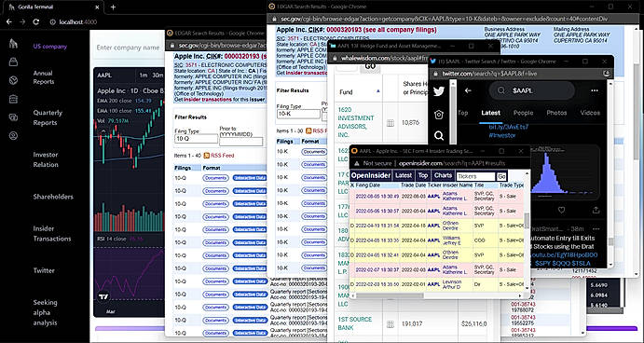This screenshot has width=644, height=343.
Task: Open the Charts tab in OpenInsider
Action: 443,176
